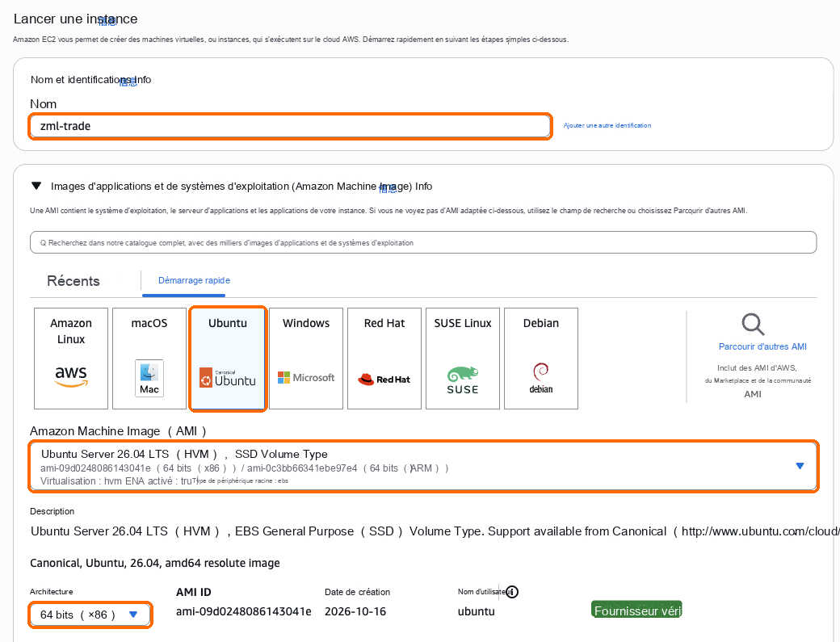Image resolution: width=840 pixels, height=642 pixels.
Task: Select the Ubuntu AMI tile
Action: click(228, 359)
